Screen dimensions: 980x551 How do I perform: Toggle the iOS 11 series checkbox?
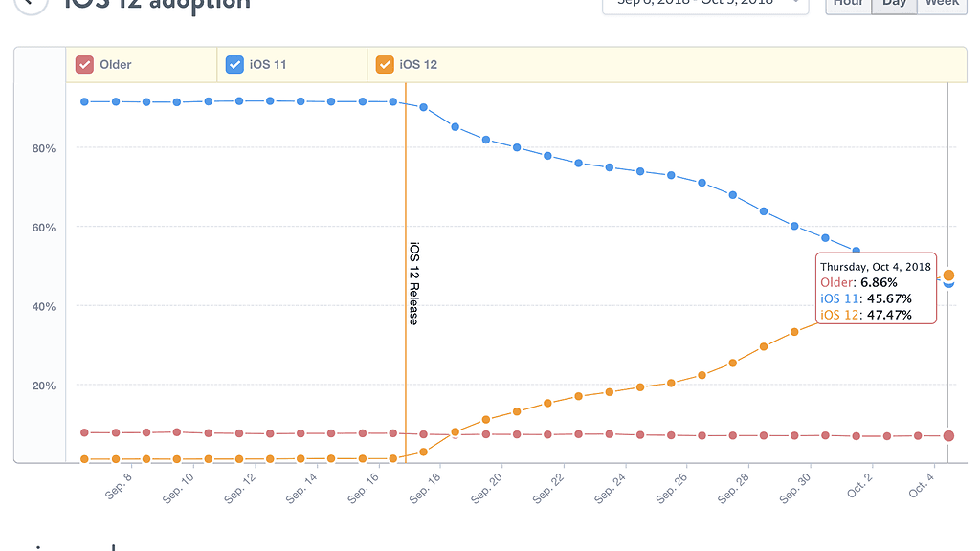(x=234, y=65)
